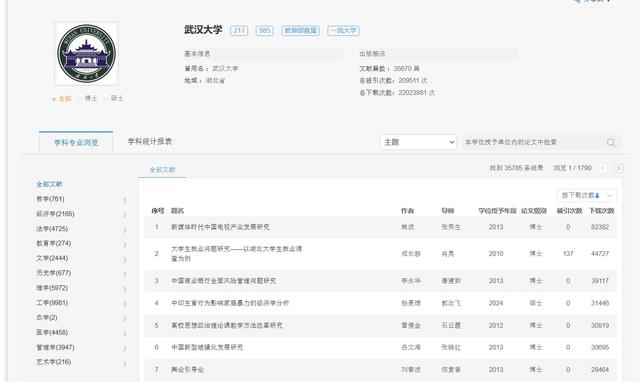Expand the 医学(4458) category chevron
The image size is (640, 382).
125,334
